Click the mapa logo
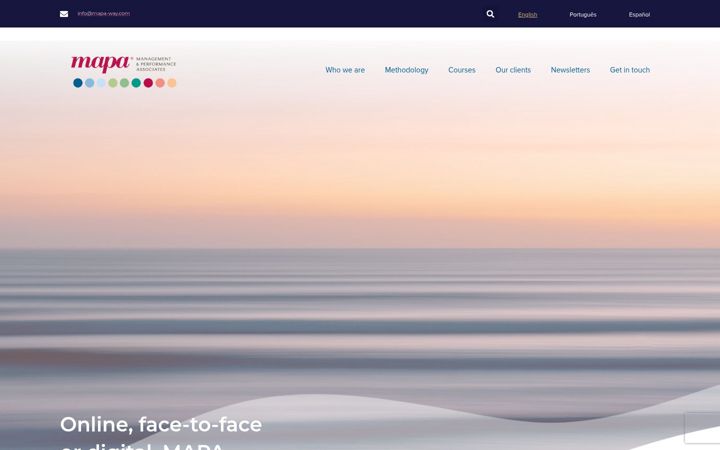This screenshot has width=720, height=450. (124, 71)
